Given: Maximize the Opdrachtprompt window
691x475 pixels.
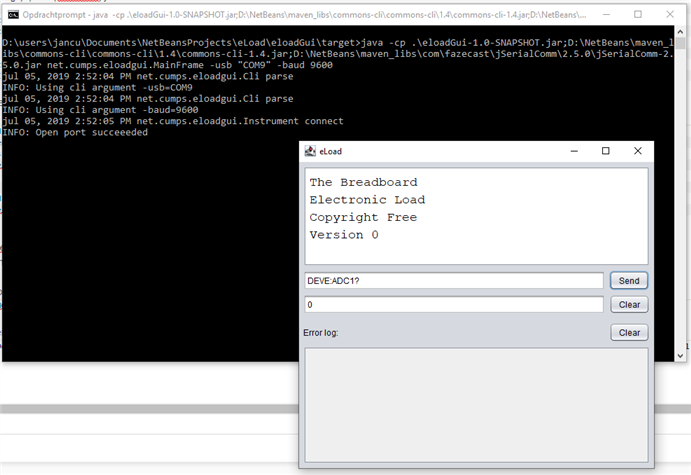Looking at the screenshot, I should (x=638, y=15).
